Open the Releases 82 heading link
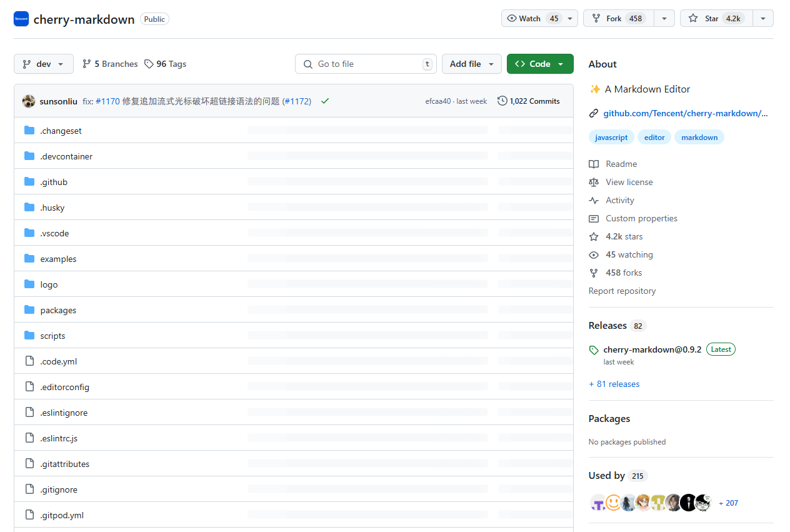 (617, 326)
